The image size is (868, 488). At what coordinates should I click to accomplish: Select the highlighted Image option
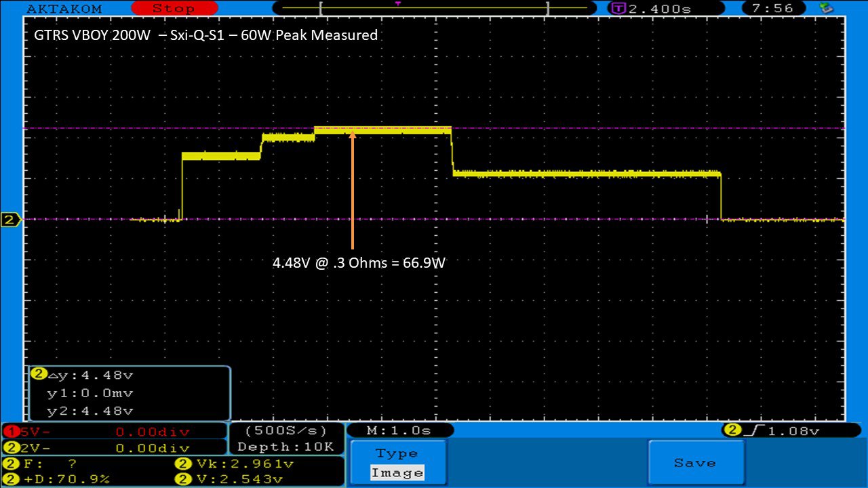tap(397, 473)
